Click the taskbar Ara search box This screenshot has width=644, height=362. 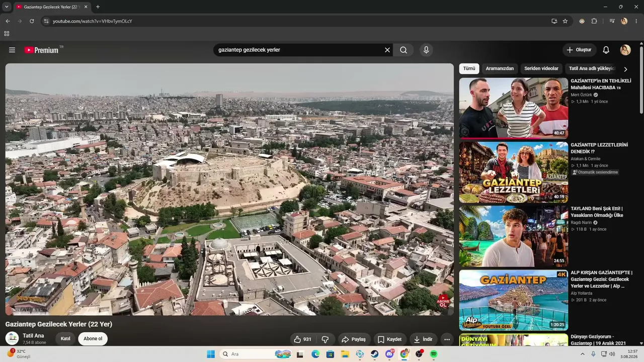pyautogui.click(x=257, y=354)
